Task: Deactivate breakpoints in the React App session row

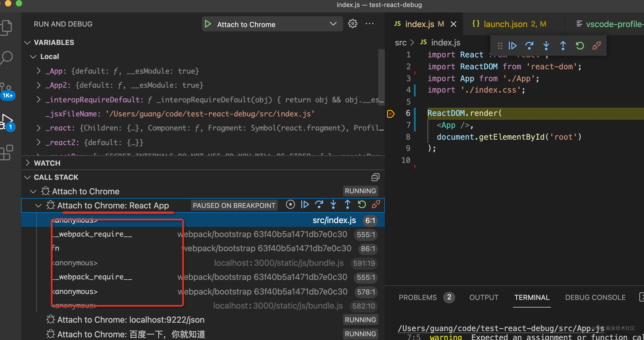Action: click(x=290, y=205)
